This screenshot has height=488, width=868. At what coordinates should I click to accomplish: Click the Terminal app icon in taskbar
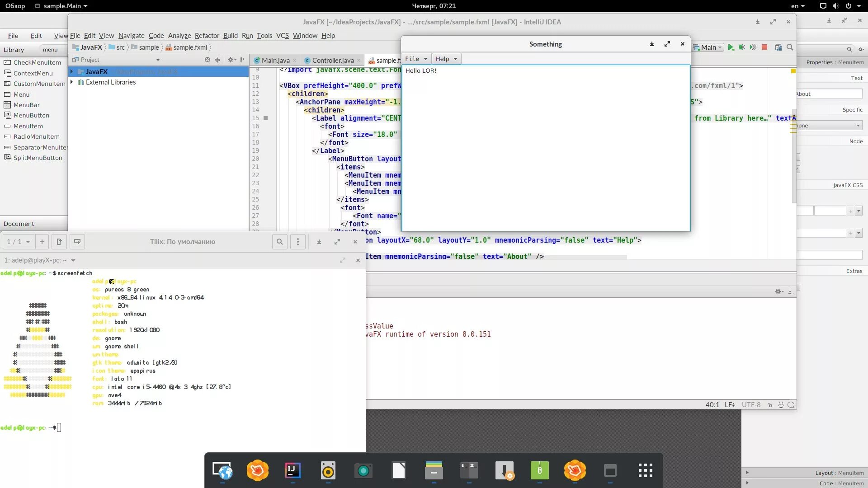469,470
